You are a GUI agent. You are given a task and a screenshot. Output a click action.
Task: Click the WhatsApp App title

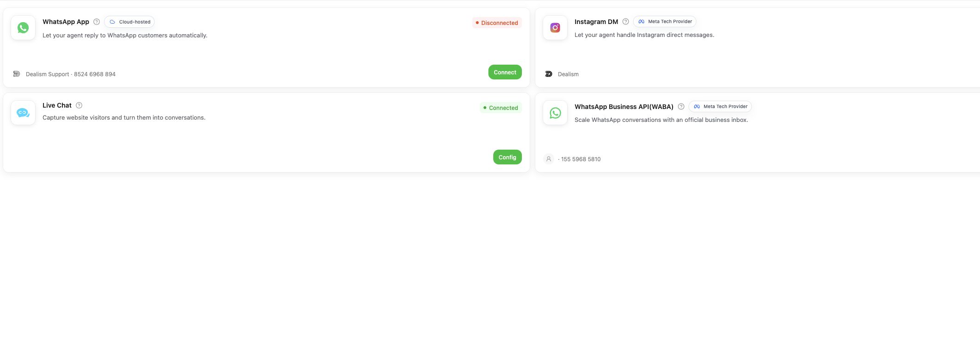pyautogui.click(x=66, y=22)
